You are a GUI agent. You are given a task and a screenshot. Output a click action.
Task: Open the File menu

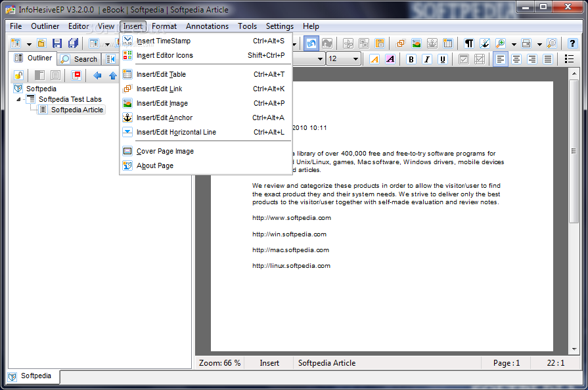click(16, 26)
